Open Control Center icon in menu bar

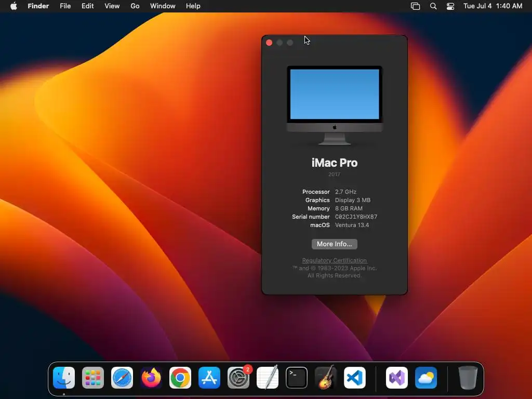click(x=450, y=6)
